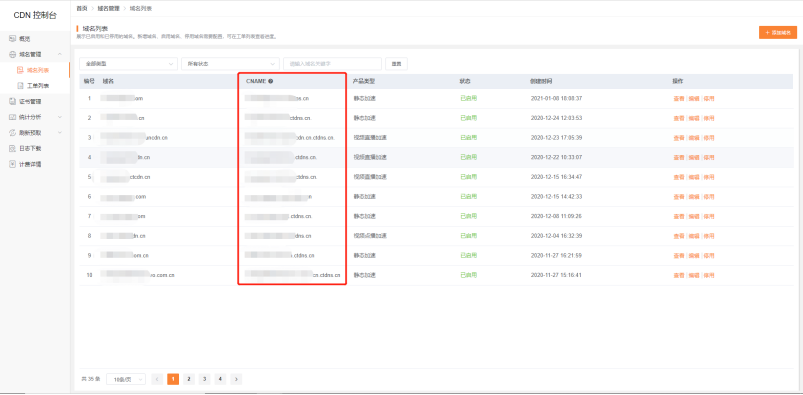The width and height of the screenshot is (803, 395).
Task: Click the previous page arrow in pagination
Action: [157, 379]
